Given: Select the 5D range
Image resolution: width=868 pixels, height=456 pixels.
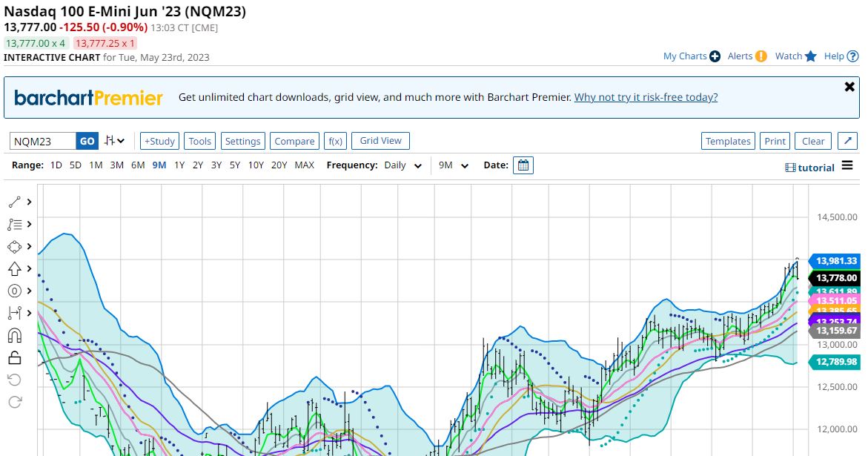Looking at the screenshot, I should click(x=76, y=165).
